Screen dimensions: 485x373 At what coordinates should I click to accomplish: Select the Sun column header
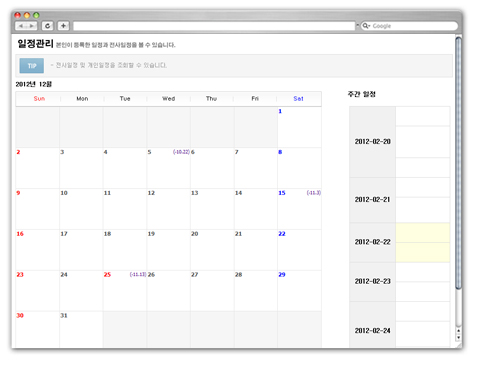pyautogui.click(x=39, y=99)
